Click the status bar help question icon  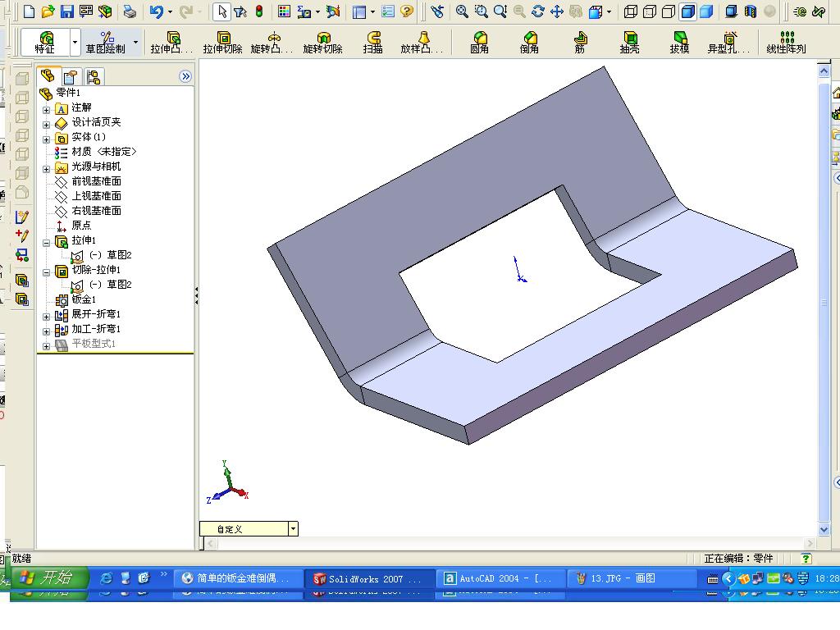click(806, 558)
